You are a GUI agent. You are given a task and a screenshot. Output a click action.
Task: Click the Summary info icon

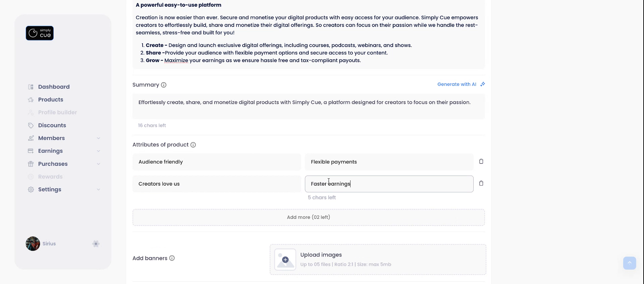coord(164,85)
